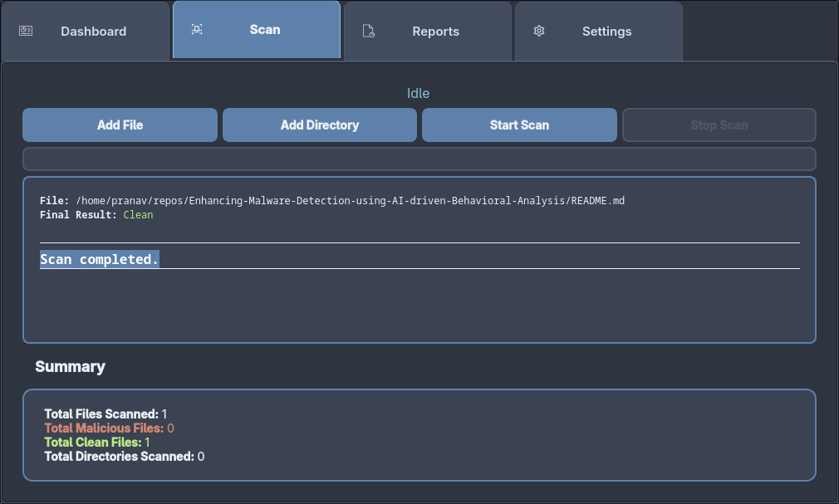Go to the Settings tab
Viewport: 839px width, 504px height.
606,31
